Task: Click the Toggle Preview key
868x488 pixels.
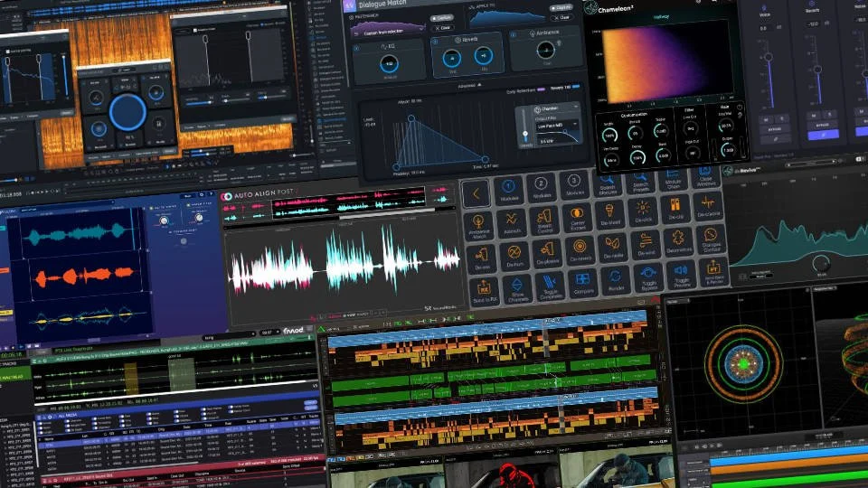Action: (681, 274)
